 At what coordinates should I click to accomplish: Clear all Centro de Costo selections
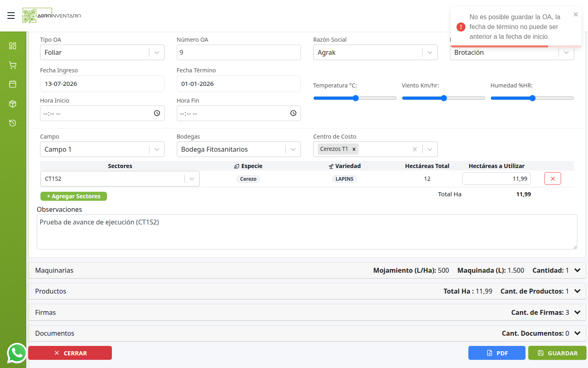415,149
